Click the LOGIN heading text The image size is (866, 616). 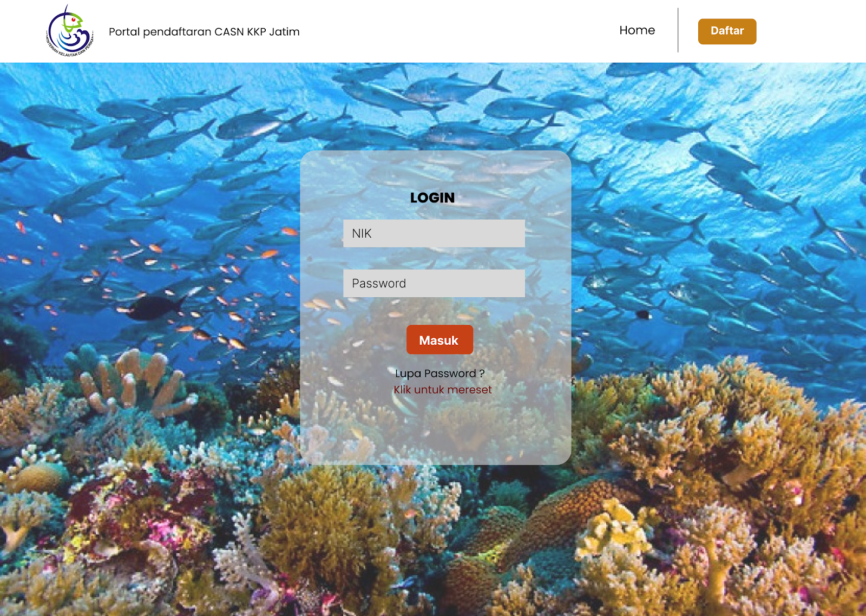point(432,198)
